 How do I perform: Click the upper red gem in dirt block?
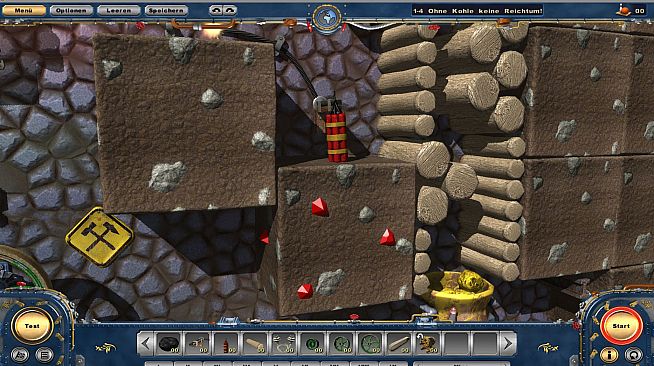point(320,207)
